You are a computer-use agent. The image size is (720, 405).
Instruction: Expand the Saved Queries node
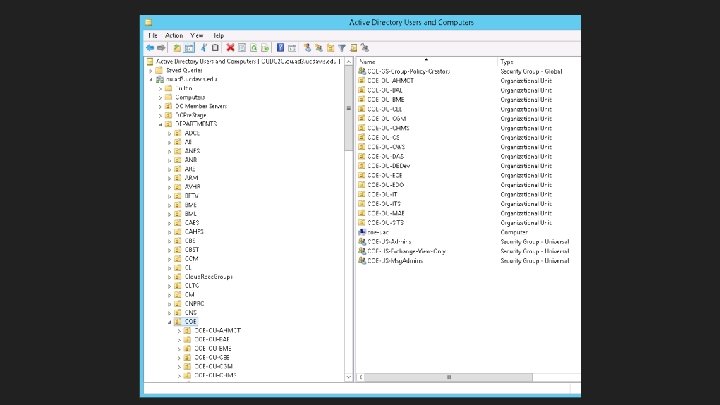(151, 71)
